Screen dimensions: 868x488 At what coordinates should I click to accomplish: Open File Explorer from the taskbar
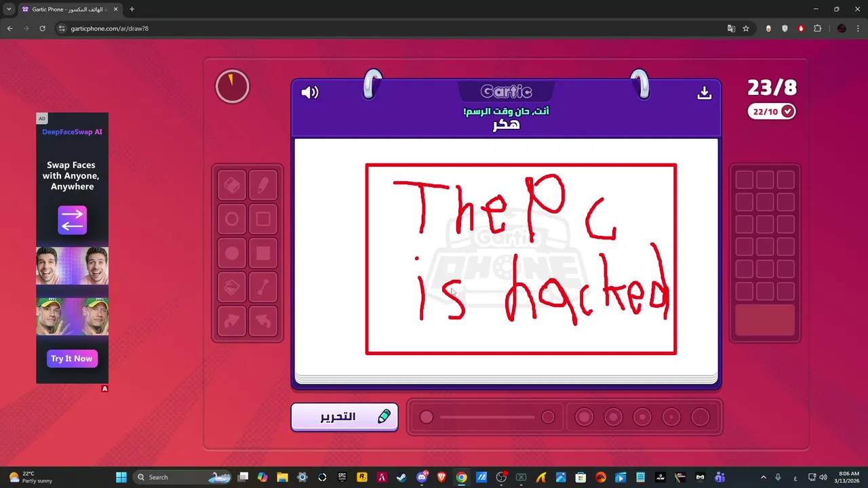coord(282,477)
